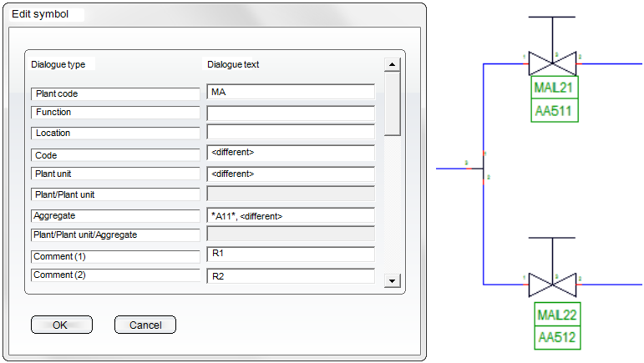Edit the Aggregate field value

pos(290,216)
